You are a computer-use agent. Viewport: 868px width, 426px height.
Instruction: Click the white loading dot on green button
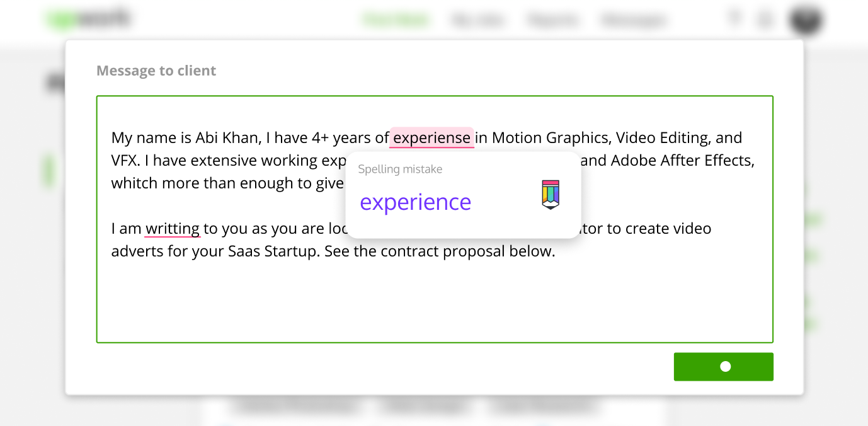(x=726, y=367)
